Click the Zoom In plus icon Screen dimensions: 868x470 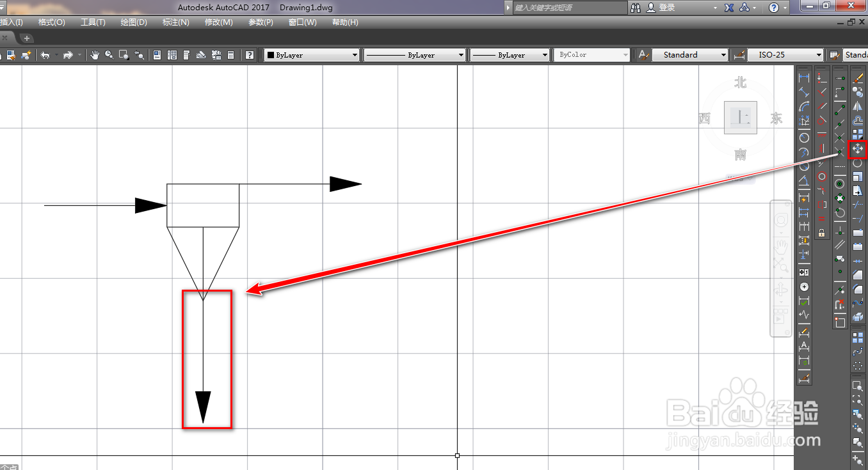click(x=858, y=460)
